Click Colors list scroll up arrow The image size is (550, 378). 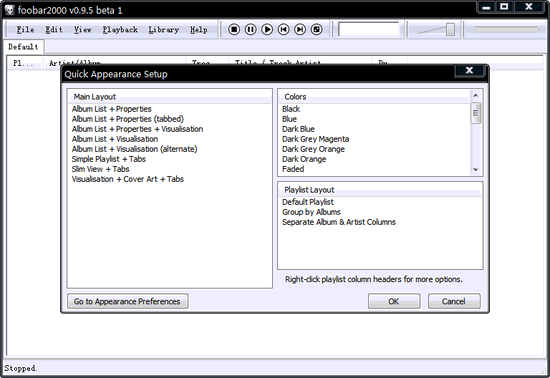(476, 95)
